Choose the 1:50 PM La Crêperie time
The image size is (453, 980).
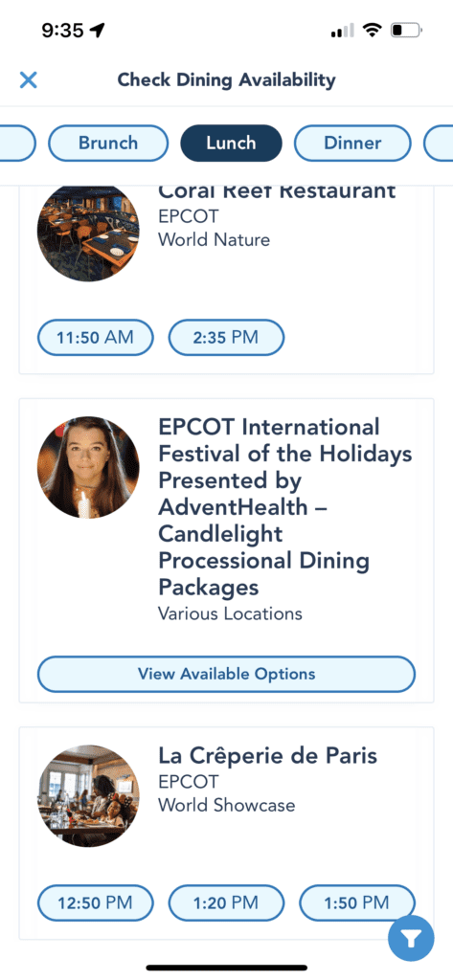356,903
